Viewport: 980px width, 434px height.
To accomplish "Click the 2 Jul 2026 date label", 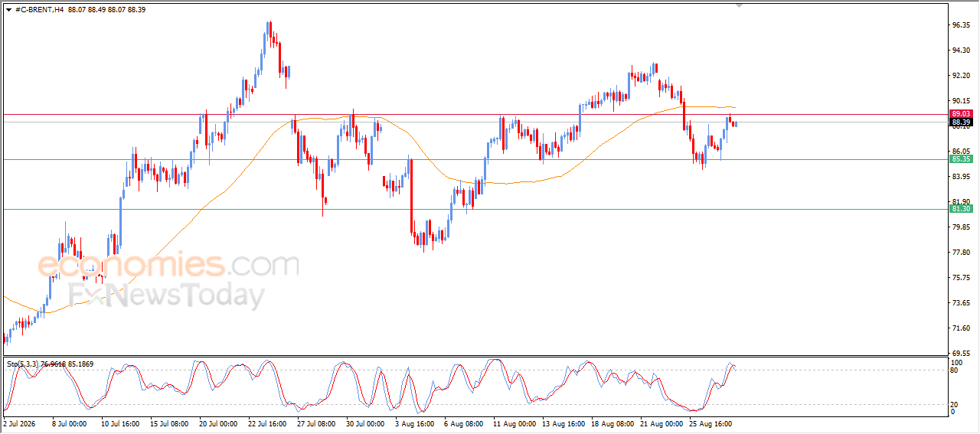I will 21,423.
